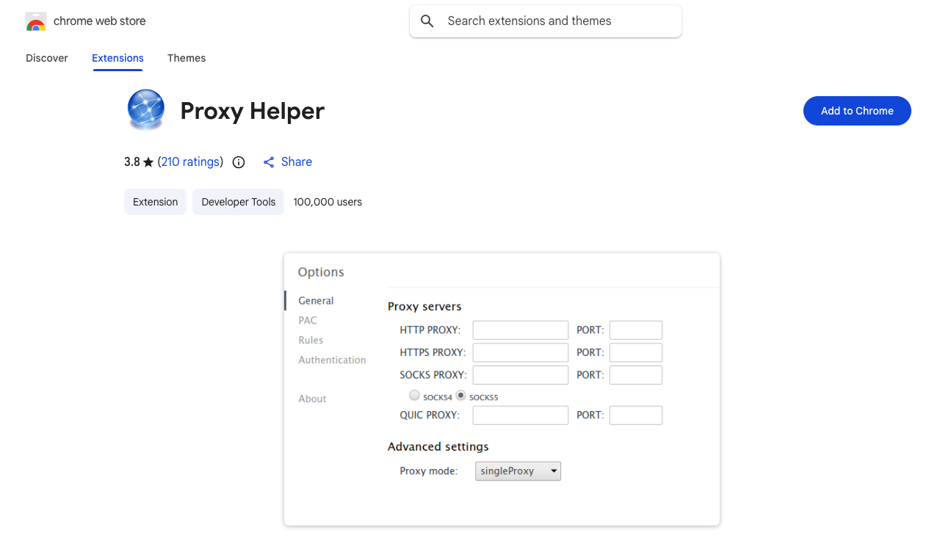Image resolution: width=951 pixels, height=560 pixels.
Task: Switch to the Discover tab
Action: click(x=47, y=58)
